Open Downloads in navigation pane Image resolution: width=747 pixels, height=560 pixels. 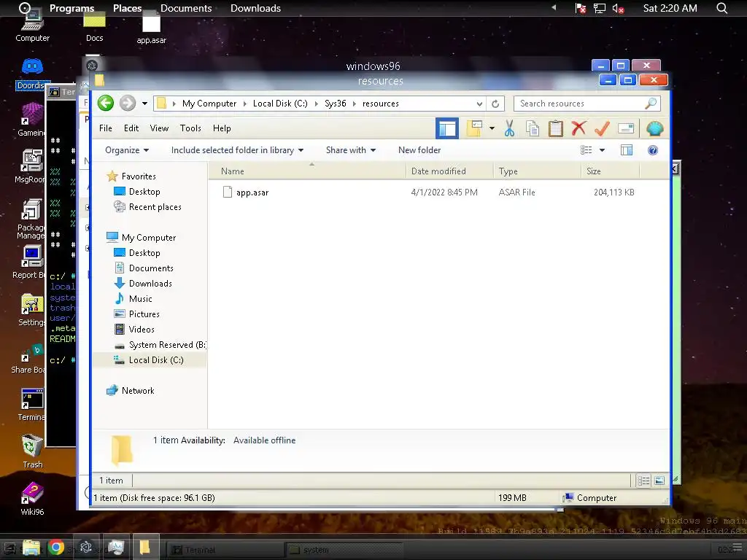tap(150, 284)
